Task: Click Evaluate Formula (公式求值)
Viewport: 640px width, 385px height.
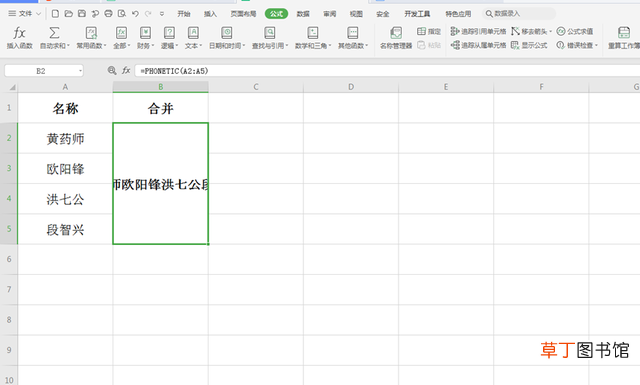Action: point(575,31)
